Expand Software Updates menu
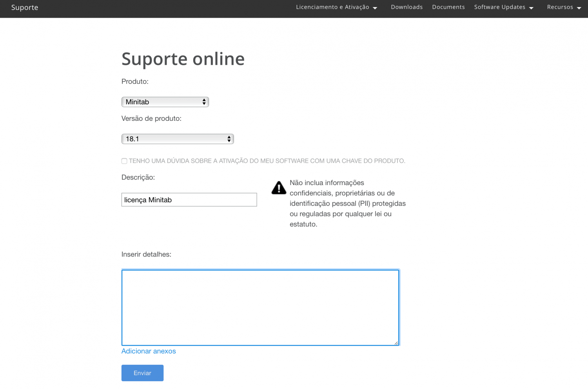This screenshot has width=588, height=389. 504,7
